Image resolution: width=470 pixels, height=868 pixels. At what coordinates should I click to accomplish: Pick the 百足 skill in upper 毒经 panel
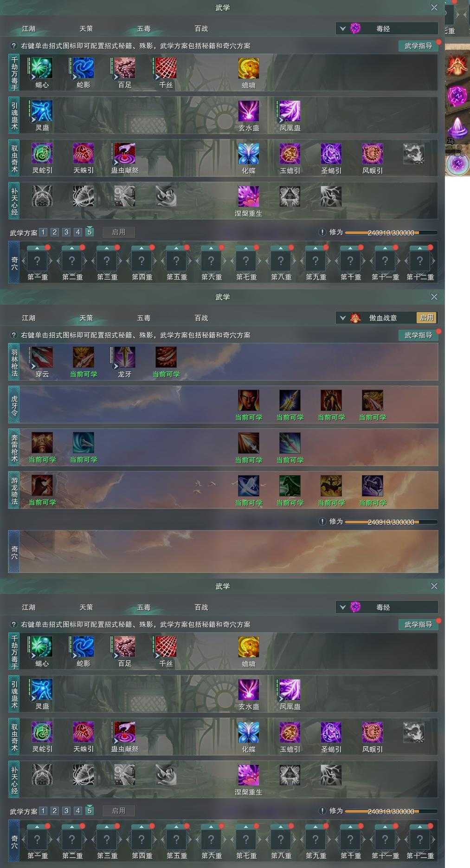(x=124, y=68)
